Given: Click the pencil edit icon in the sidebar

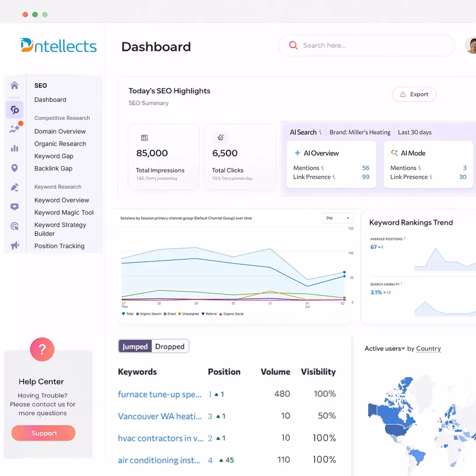Looking at the screenshot, I should pyautogui.click(x=15, y=186).
